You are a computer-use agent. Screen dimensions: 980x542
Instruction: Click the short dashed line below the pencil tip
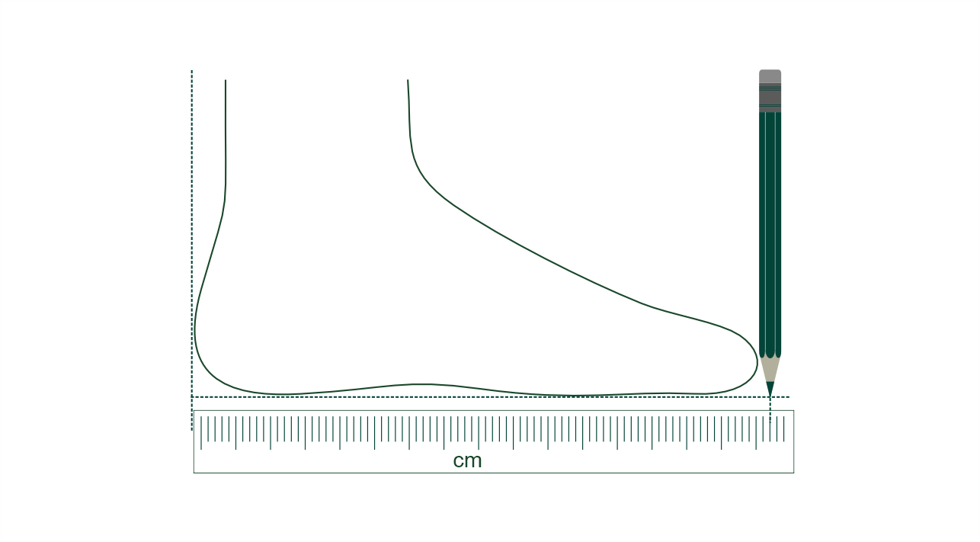[x=770, y=410]
